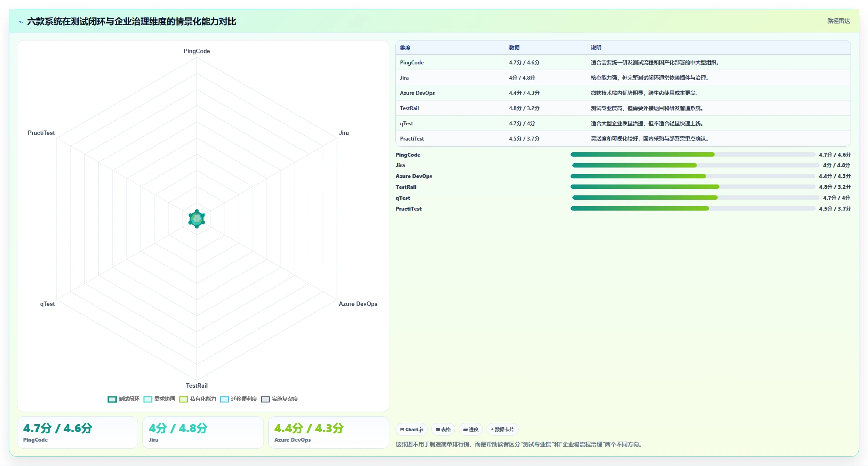
Task: Hide the 私有化能力 dataset in legend
Action: pos(198,399)
